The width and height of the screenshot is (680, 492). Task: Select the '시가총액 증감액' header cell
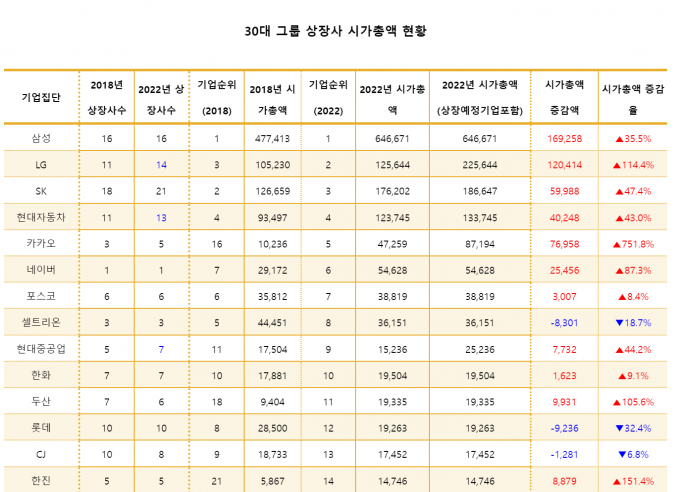pos(566,97)
